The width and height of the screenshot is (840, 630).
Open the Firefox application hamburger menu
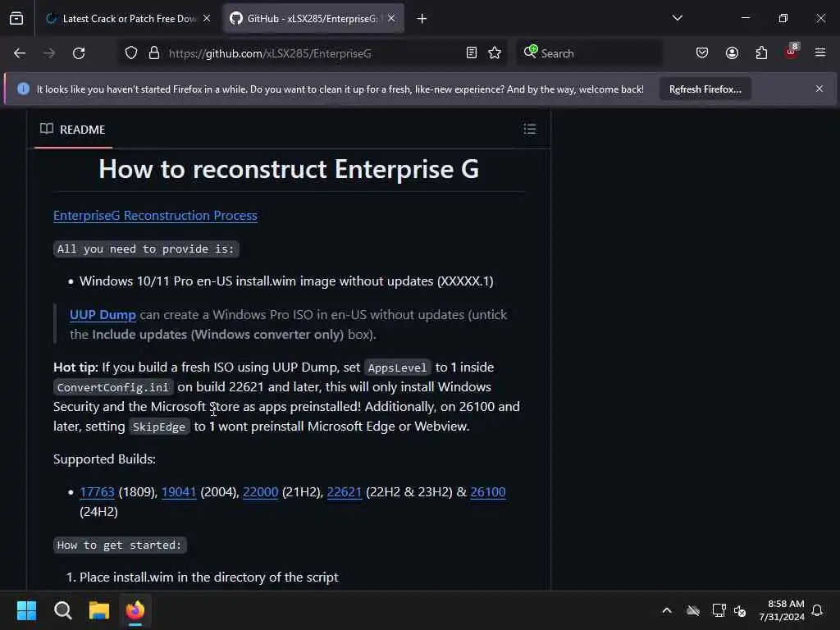click(x=820, y=53)
